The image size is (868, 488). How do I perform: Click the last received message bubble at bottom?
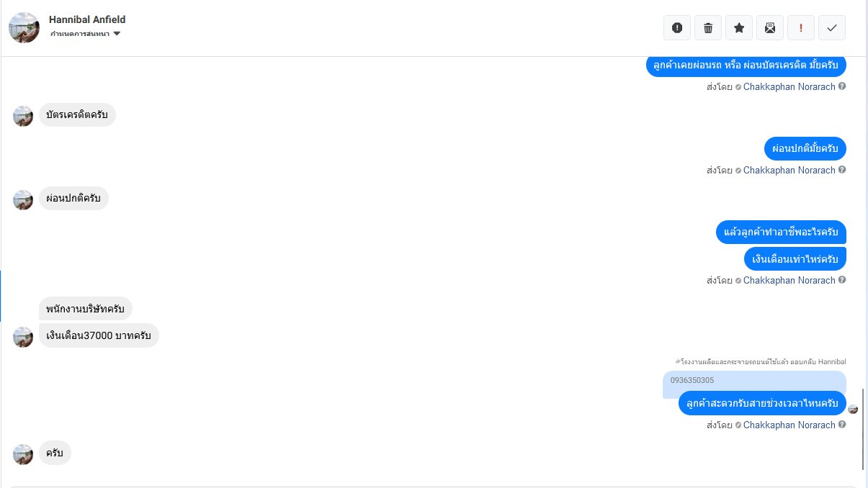point(55,453)
